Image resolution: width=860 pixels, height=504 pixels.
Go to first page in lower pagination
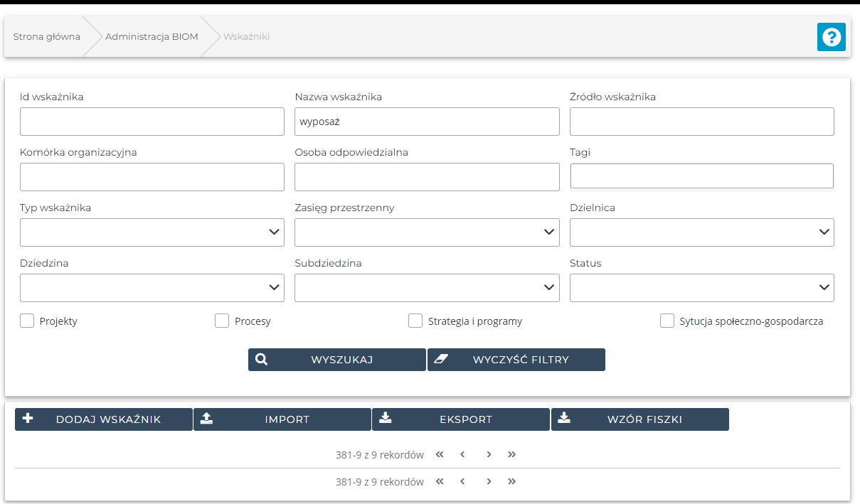pos(440,481)
